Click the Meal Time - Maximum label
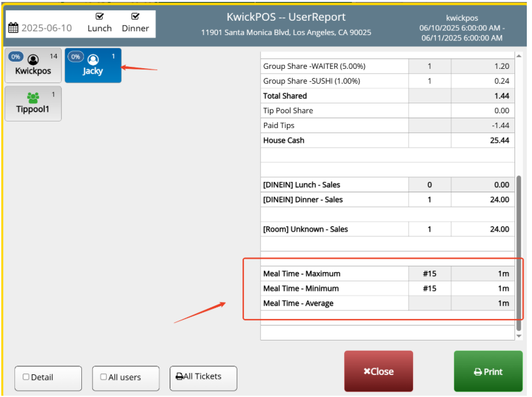532x397 pixels. pyautogui.click(x=302, y=274)
